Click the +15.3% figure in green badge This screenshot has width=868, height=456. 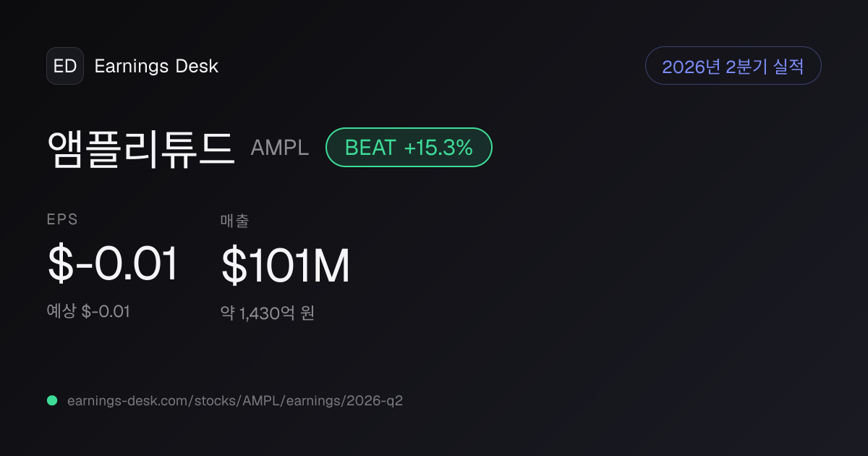(x=438, y=148)
